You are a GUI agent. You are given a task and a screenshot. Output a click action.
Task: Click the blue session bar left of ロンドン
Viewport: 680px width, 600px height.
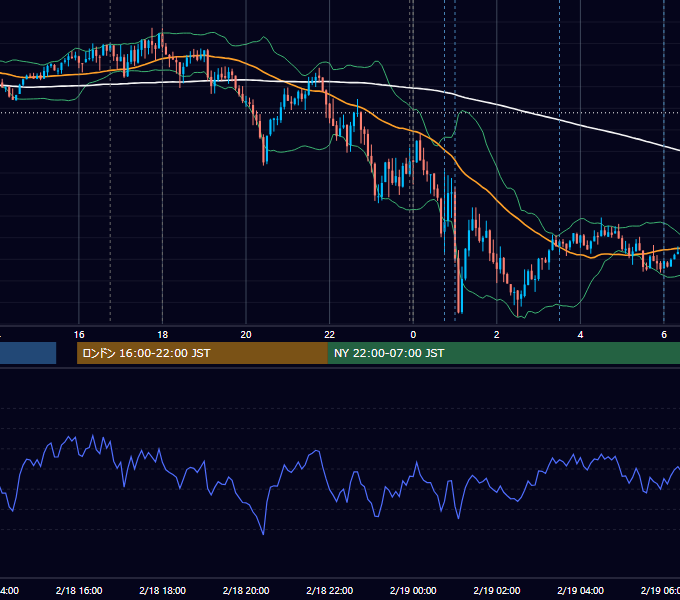click(28, 353)
